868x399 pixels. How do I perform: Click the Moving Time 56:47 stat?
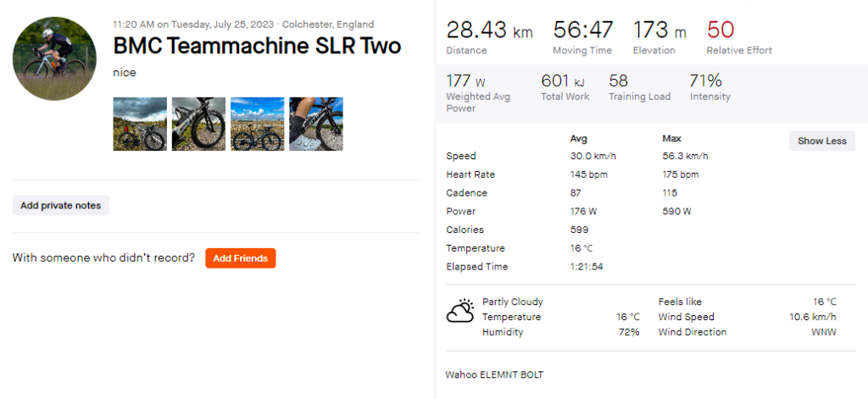[x=582, y=31]
